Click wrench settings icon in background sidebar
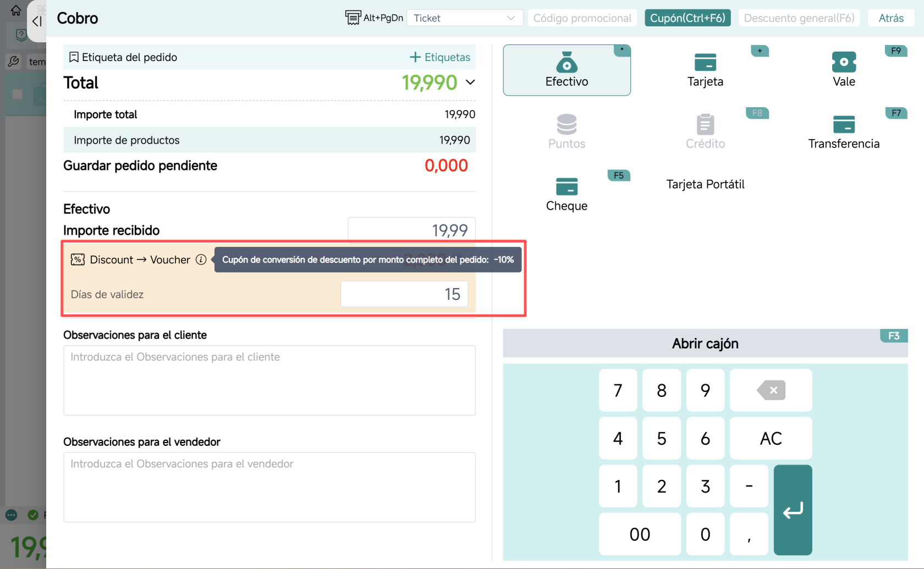The image size is (924, 569). (14, 62)
